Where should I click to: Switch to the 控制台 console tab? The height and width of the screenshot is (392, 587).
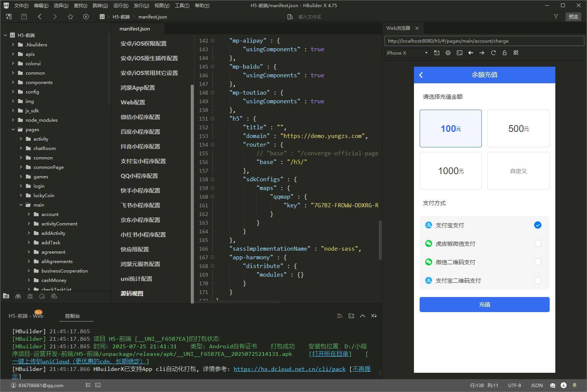[72, 316]
